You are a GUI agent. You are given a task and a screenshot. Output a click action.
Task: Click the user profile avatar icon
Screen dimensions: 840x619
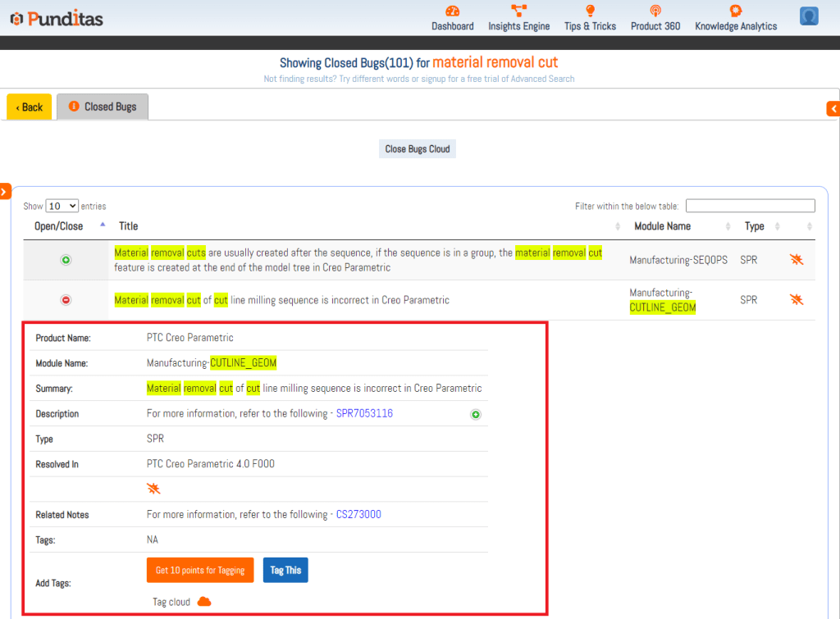(x=809, y=16)
